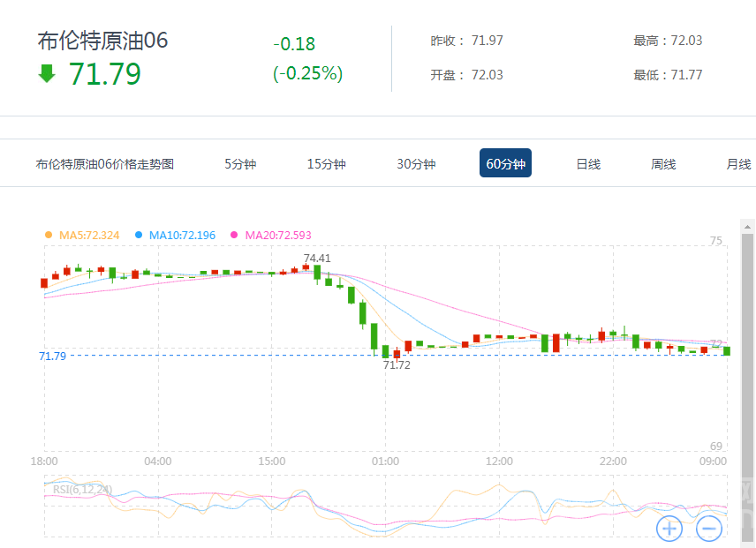Click the 最低 71.77 value
The width and height of the screenshot is (756, 548).
click(x=686, y=75)
